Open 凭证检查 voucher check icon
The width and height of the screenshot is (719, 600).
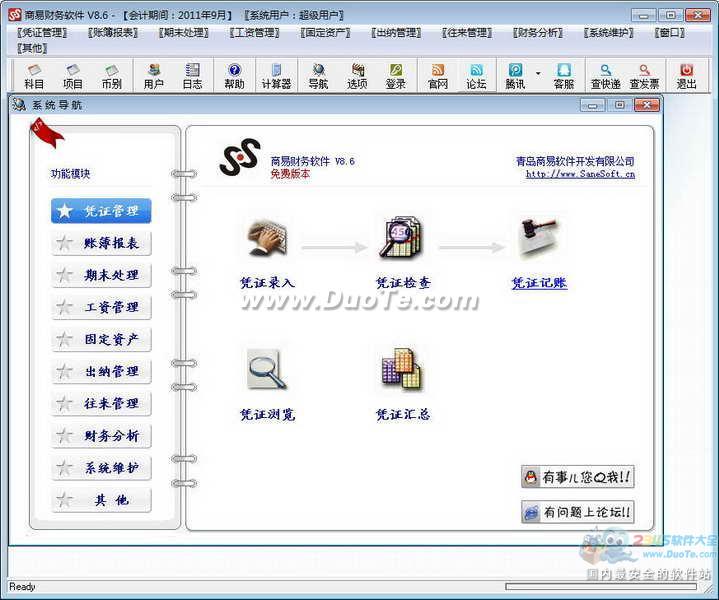pos(402,238)
